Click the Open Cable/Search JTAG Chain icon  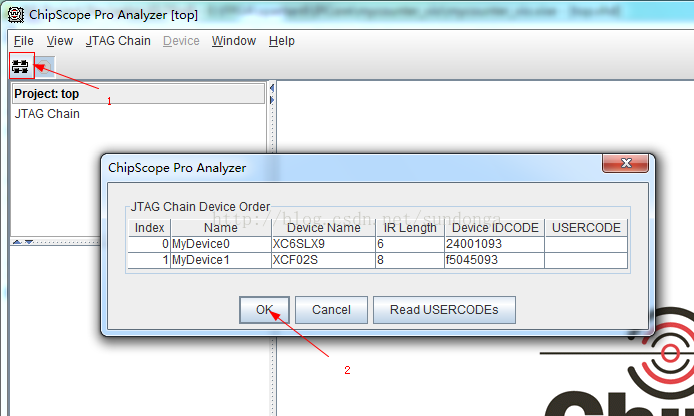pyautogui.click(x=20, y=66)
